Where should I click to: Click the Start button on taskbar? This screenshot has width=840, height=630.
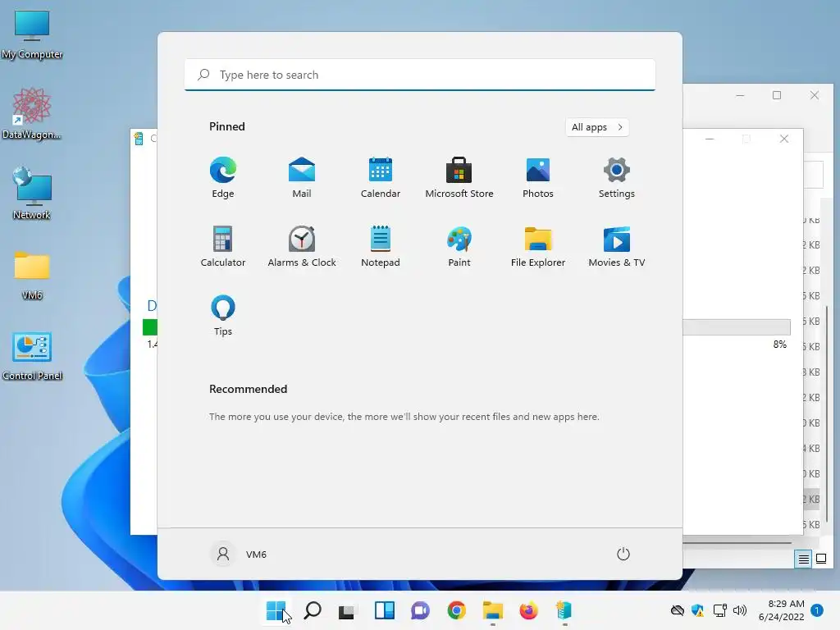tap(276, 610)
